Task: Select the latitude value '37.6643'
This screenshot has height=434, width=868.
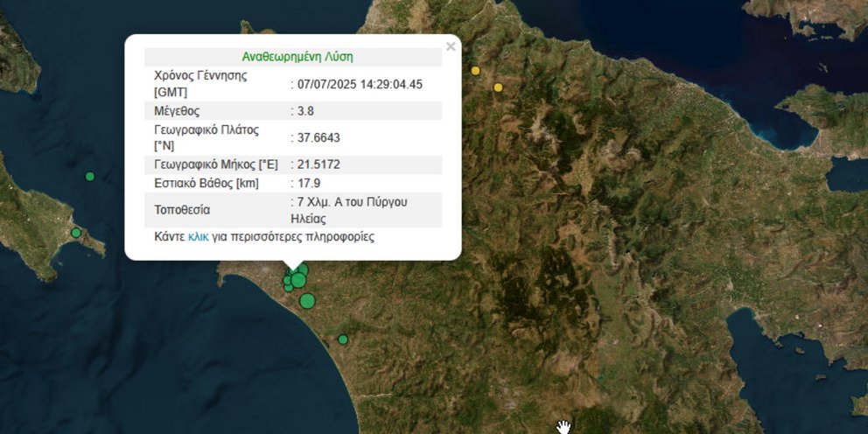Action: click(318, 138)
